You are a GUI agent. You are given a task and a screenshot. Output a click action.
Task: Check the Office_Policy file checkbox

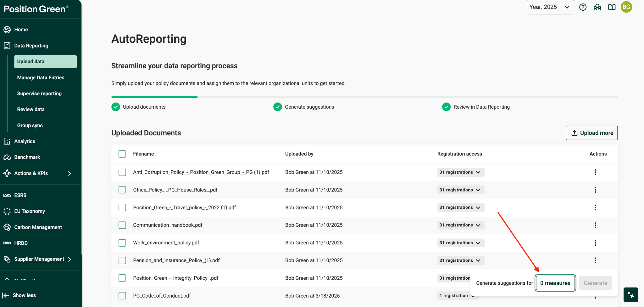click(122, 190)
